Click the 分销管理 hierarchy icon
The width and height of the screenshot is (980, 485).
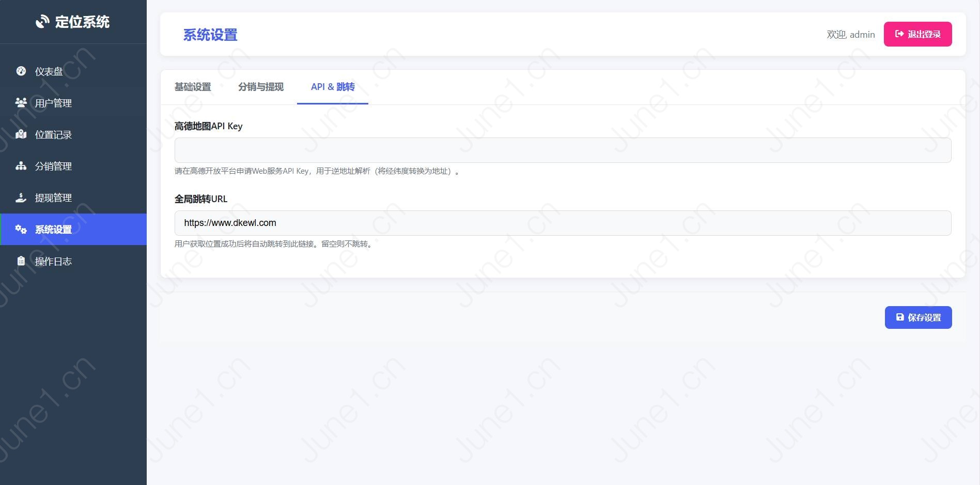pyautogui.click(x=21, y=166)
